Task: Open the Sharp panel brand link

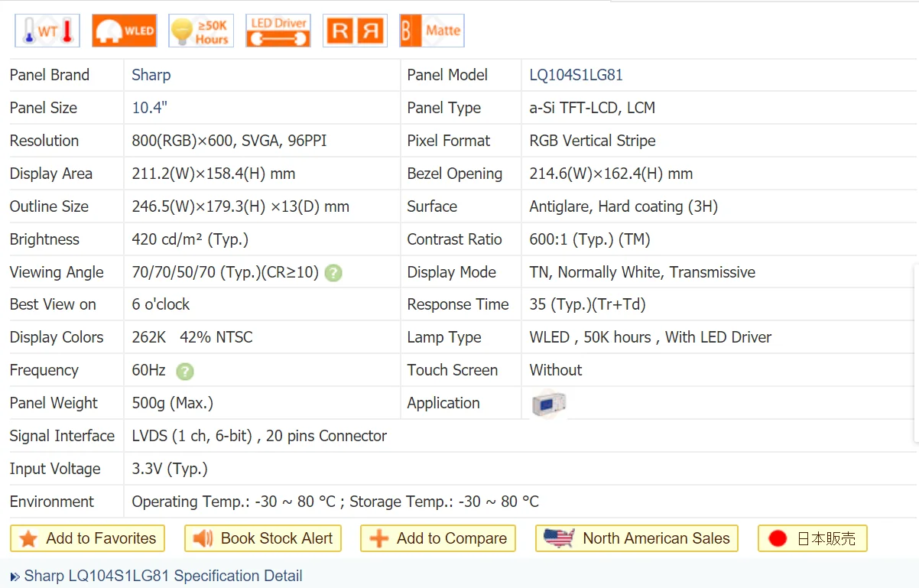Action: click(x=151, y=75)
